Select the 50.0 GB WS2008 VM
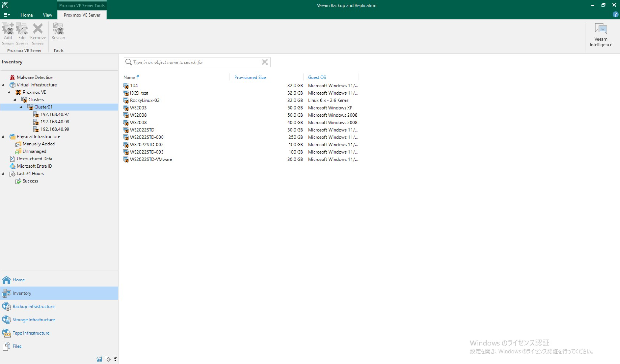Image resolution: width=620 pixels, height=364 pixels. pyautogui.click(x=138, y=115)
